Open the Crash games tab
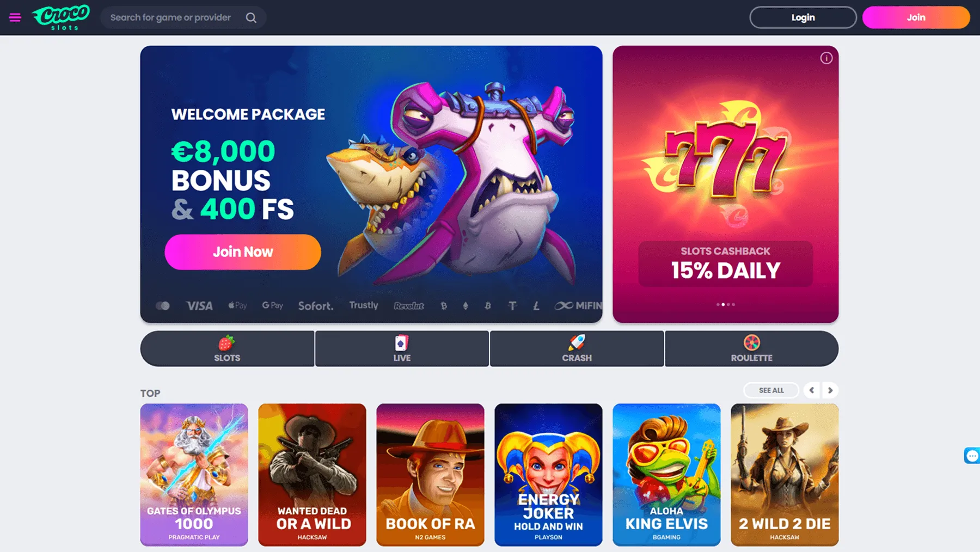 coord(577,348)
